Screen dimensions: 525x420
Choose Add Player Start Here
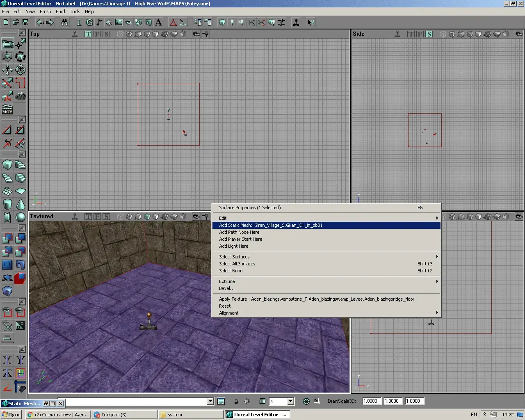tap(326, 239)
